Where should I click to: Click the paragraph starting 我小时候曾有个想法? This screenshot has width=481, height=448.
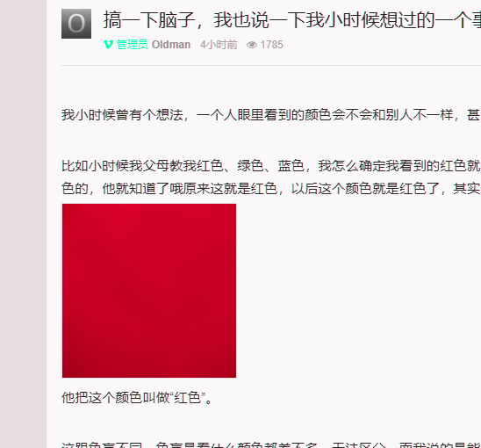click(271, 115)
